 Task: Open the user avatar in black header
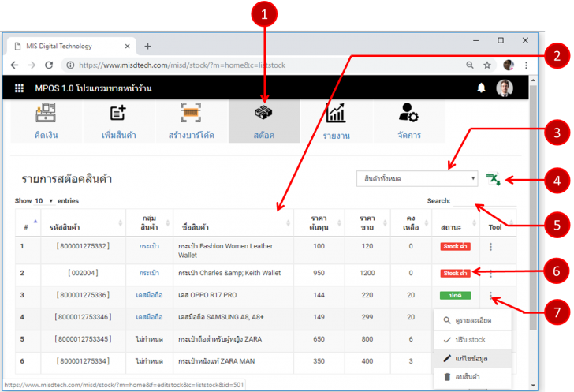pyautogui.click(x=505, y=88)
